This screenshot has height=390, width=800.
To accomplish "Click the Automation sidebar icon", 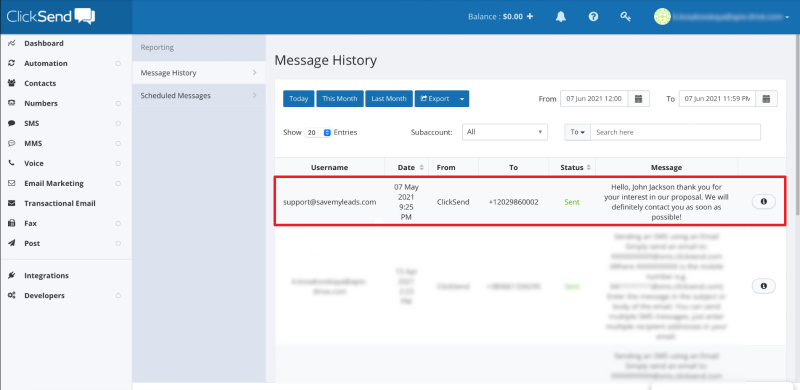I will tap(11, 63).
